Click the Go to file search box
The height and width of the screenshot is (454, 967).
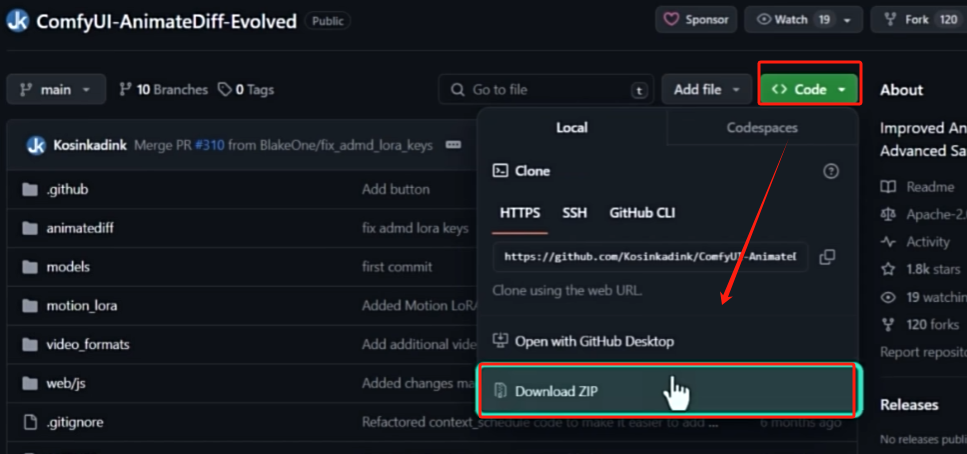click(x=545, y=90)
